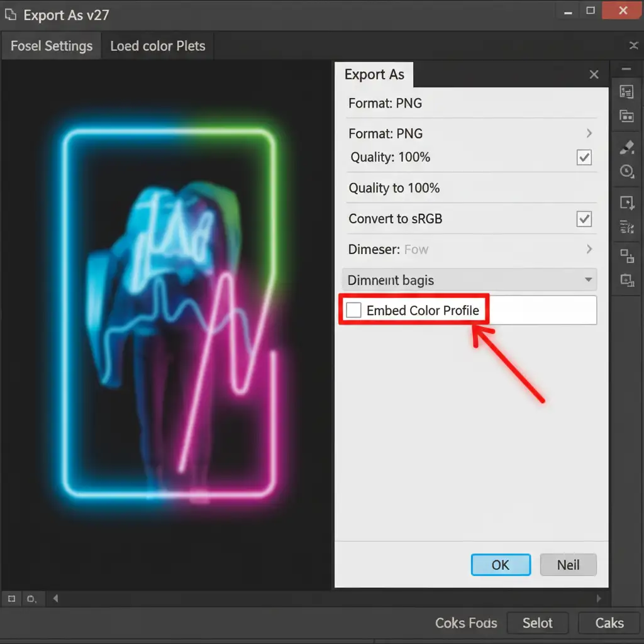Click the play-in-square actions icon

[626, 203]
